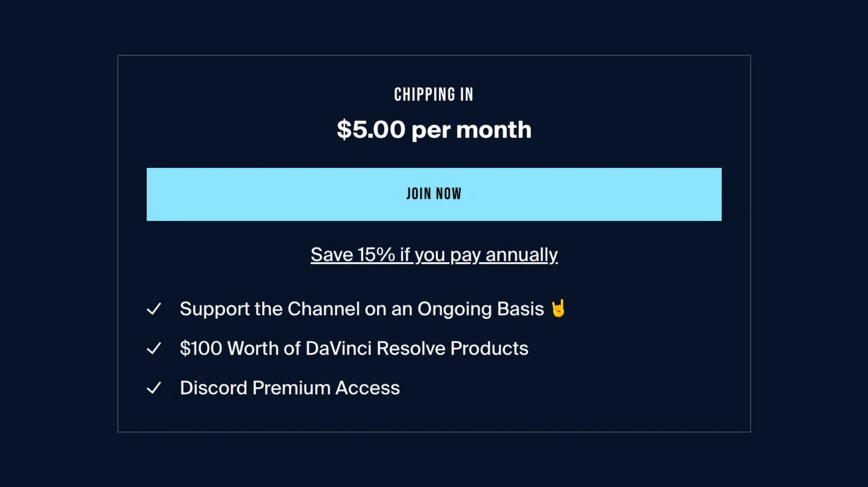This screenshot has width=868, height=487.
Task: Click the checkmark next to DaVinci Resolve Products
Action: coord(154,348)
